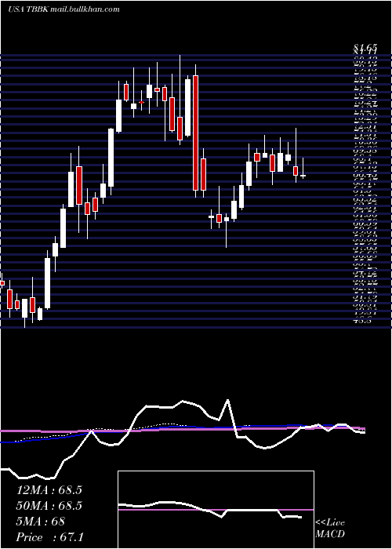Screen dimensions: 392x549
Task: Click the 50MA : 68.5 label
Action: pos(49,506)
